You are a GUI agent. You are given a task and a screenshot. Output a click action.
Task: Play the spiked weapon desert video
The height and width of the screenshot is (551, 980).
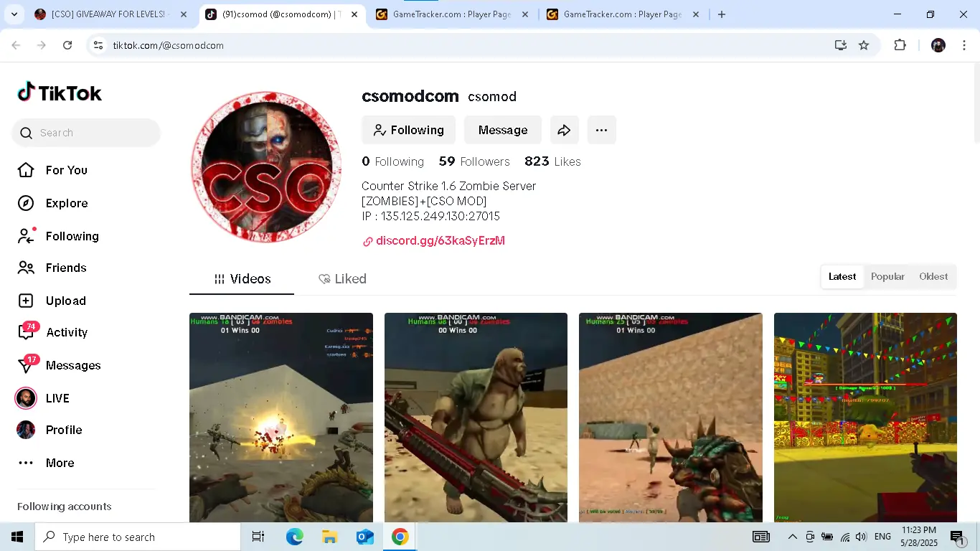pos(671,418)
